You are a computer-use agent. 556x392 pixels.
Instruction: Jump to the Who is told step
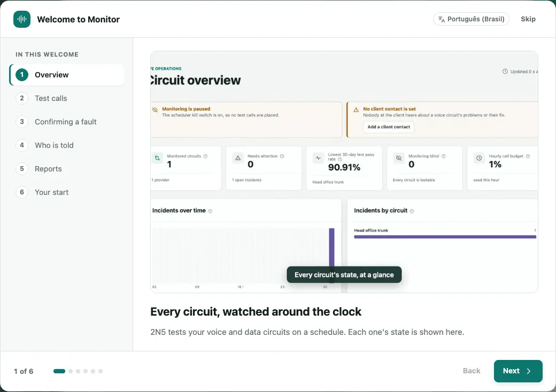coord(67,145)
